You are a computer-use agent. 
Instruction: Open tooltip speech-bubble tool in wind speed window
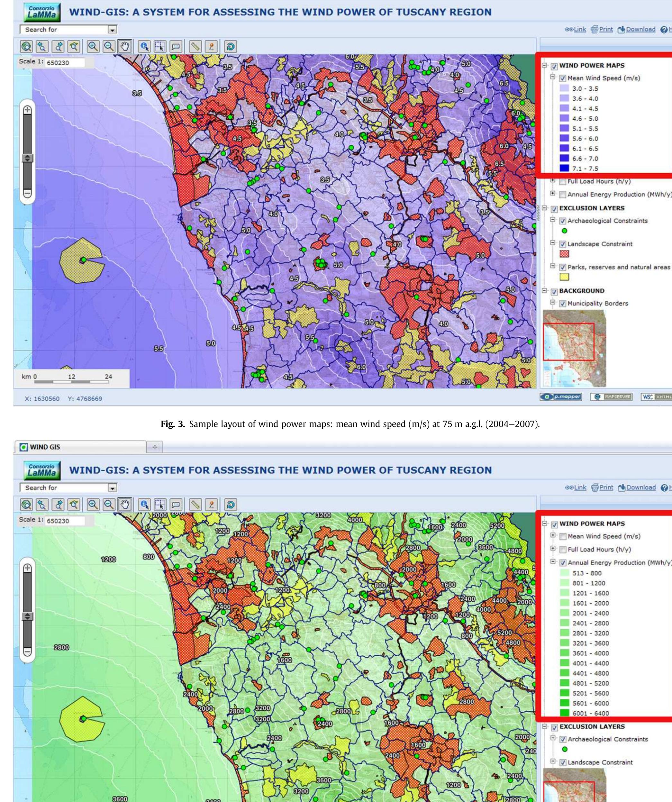pos(176,47)
